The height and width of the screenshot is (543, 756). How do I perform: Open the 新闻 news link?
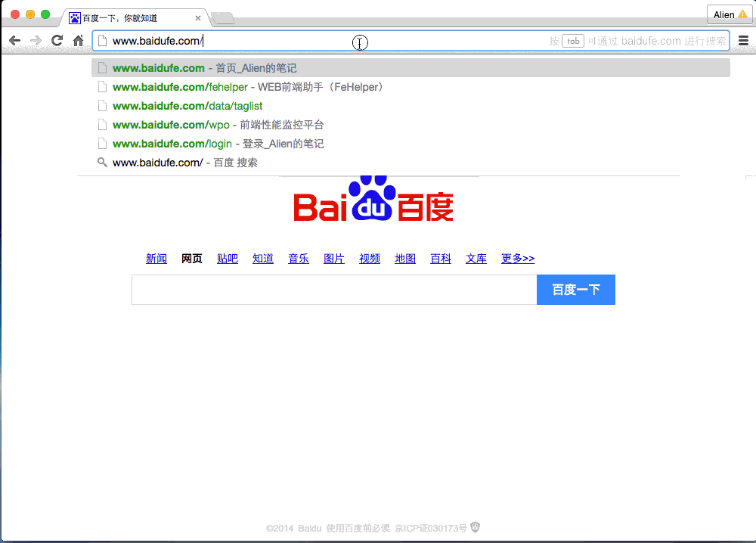156,259
